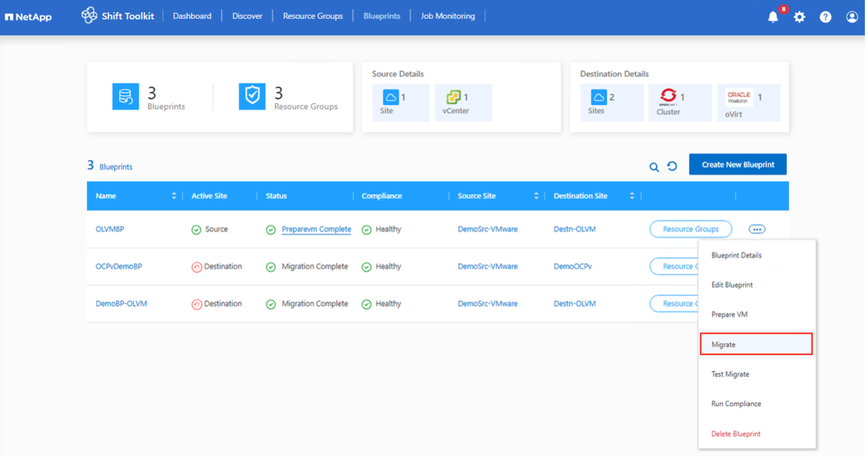The image size is (868, 460).
Task: Sort blueprints by Name column
Action: 174,196
